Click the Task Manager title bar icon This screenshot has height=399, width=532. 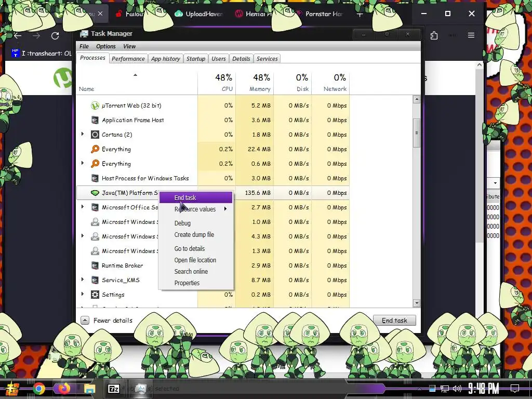(x=84, y=34)
